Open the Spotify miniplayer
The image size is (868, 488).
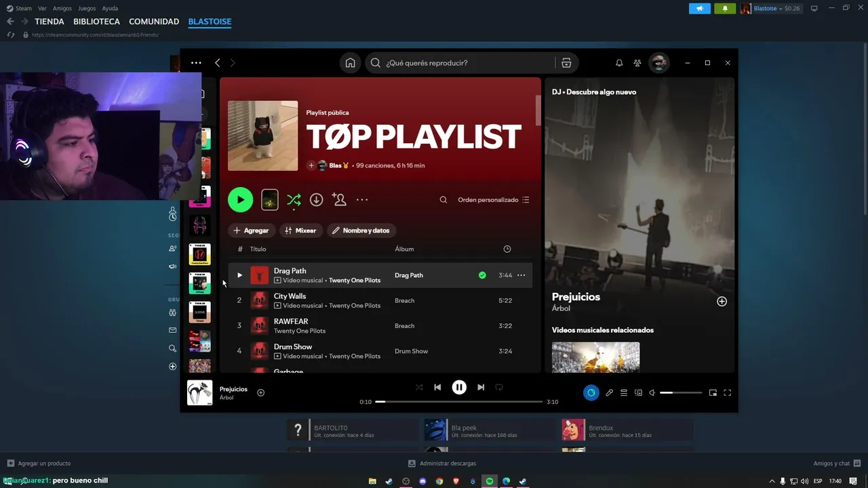(x=713, y=392)
